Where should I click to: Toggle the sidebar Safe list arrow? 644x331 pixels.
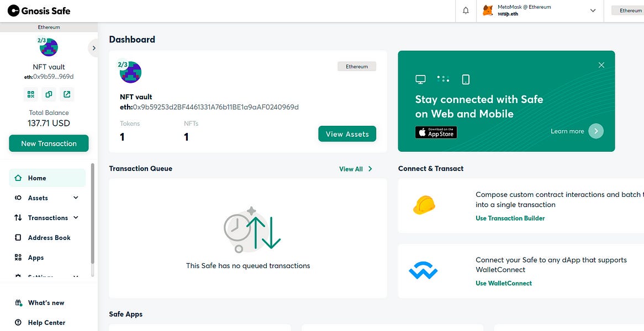tap(94, 48)
